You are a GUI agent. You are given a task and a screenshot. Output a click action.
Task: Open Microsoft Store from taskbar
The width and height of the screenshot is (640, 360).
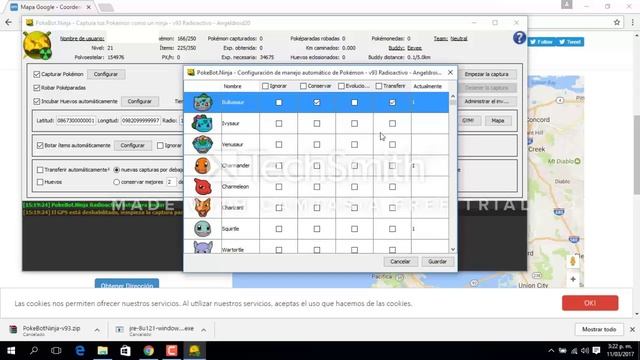[125, 351]
